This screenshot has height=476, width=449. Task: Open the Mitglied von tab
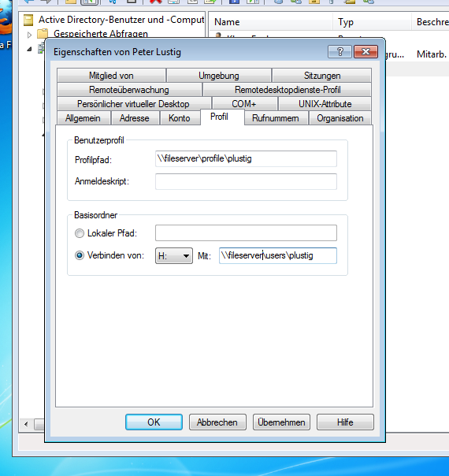pos(111,76)
